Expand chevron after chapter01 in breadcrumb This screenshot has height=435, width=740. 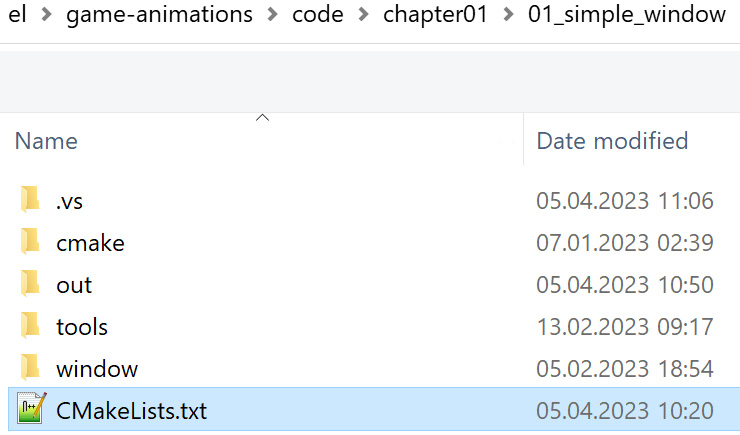(508, 15)
